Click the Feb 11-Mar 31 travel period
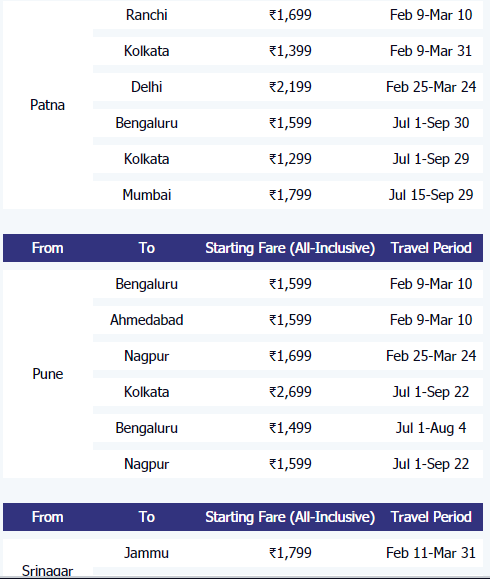 point(431,553)
